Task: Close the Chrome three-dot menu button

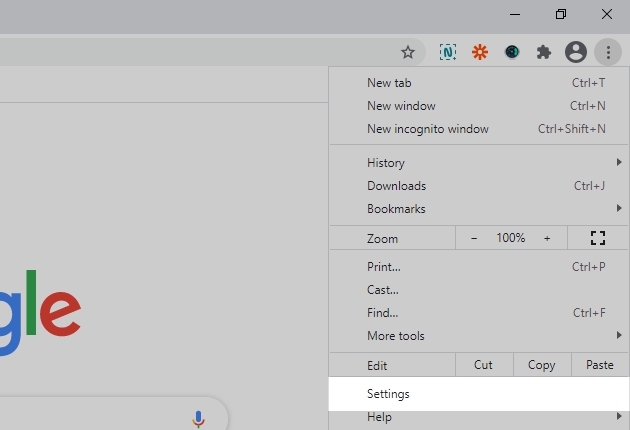Action: point(607,52)
